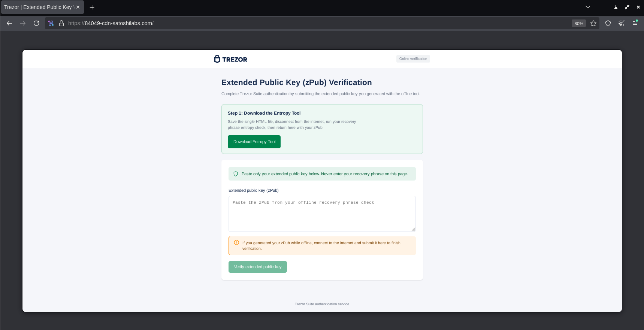Click the Complete Trezor Suite authentication subtitle
The width and height of the screenshot is (644, 330).
321,94
